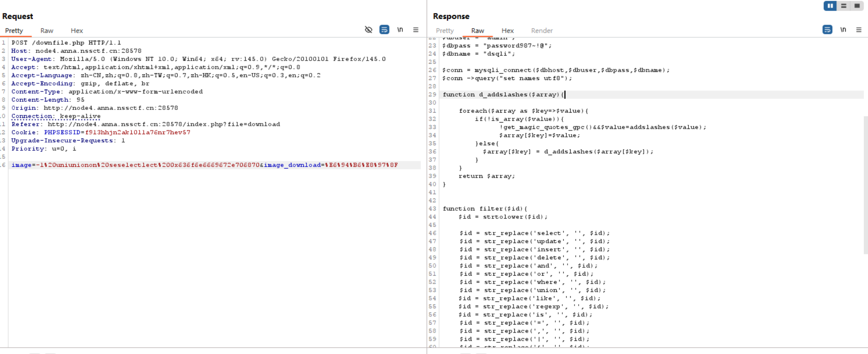Viewport: 868px width, 354px height.
Task: Click the mysqli_connect line in response
Action: point(556,70)
